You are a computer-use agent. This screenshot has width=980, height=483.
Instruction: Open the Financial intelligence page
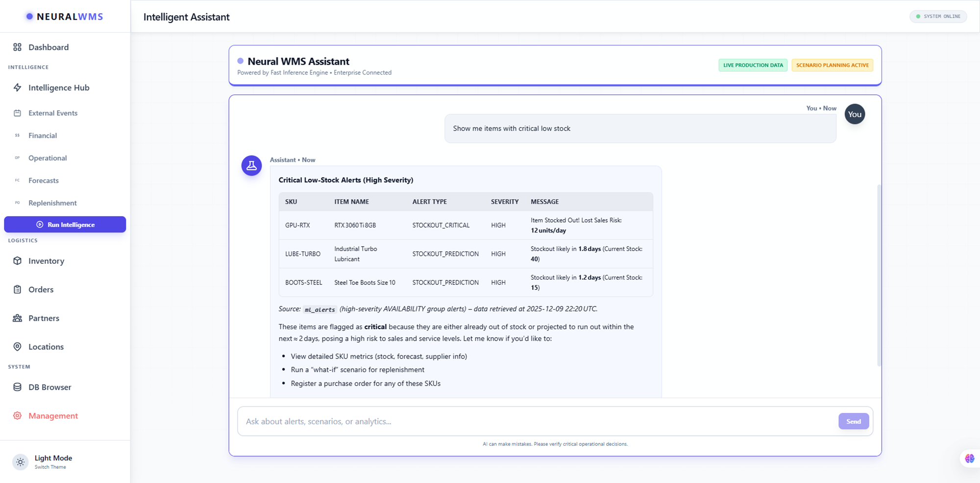coord(43,136)
